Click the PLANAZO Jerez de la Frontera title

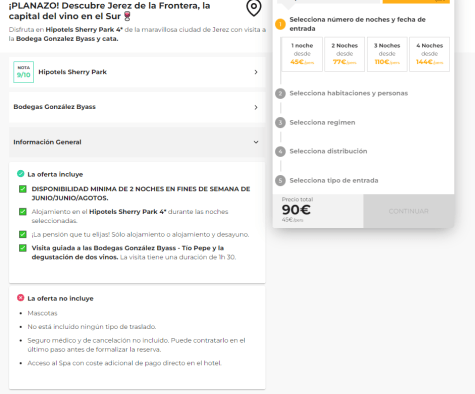tap(110, 11)
